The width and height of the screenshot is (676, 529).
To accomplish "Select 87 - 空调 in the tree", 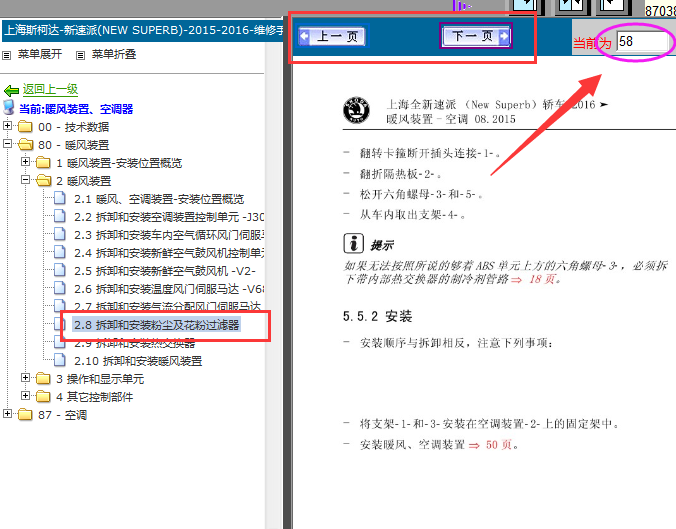I will point(63,415).
